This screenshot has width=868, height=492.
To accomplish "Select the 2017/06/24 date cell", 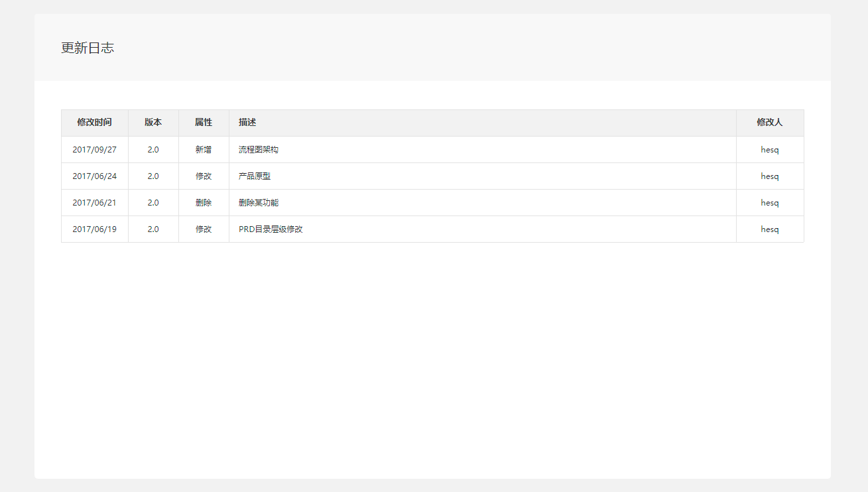I will 94,176.
